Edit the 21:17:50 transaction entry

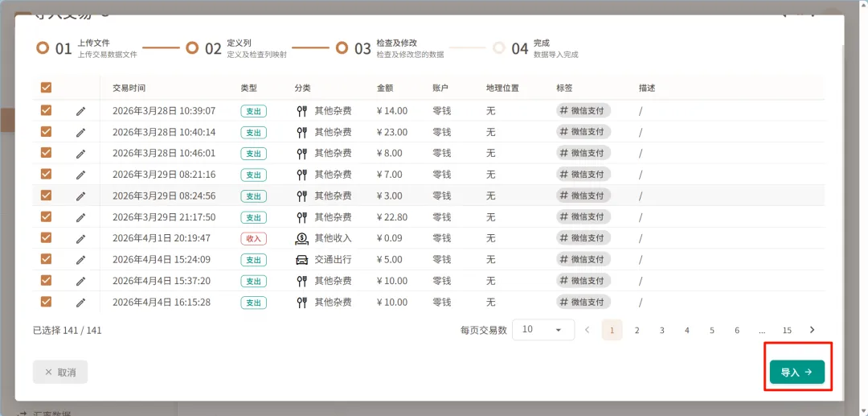tap(81, 218)
